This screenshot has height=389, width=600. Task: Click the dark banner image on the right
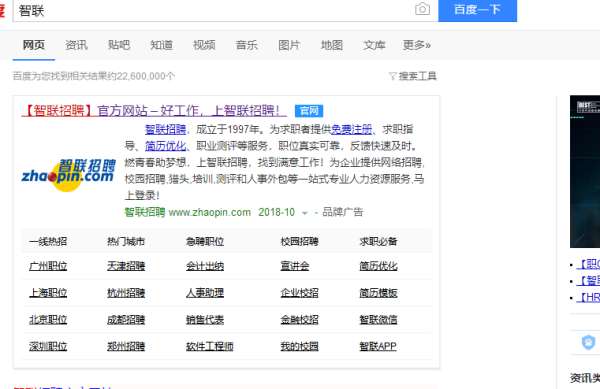[585, 172]
